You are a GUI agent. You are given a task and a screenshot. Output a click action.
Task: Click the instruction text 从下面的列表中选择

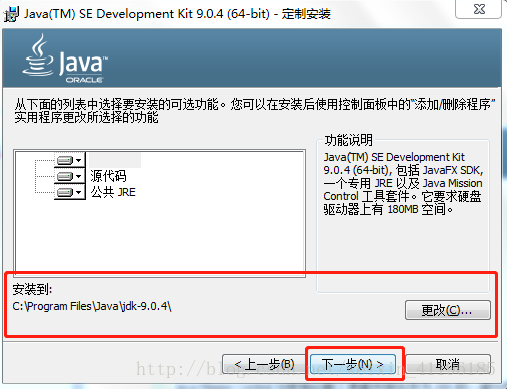coord(255,111)
